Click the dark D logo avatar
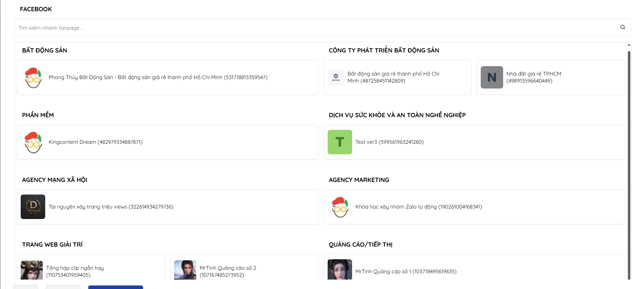The height and width of the screenshot is (289, 644). pyautogui.click(x=33, y=207)
